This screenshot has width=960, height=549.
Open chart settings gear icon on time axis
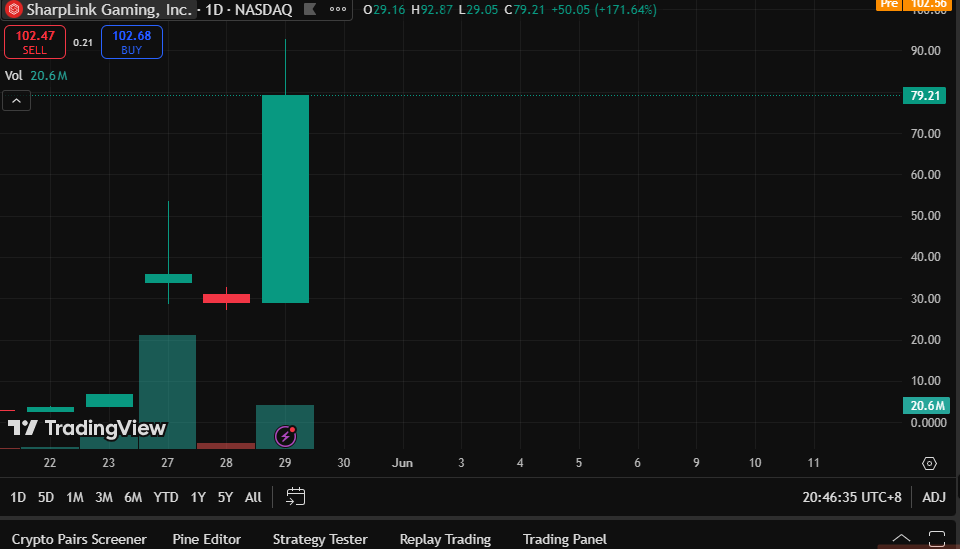click(929, 463)
